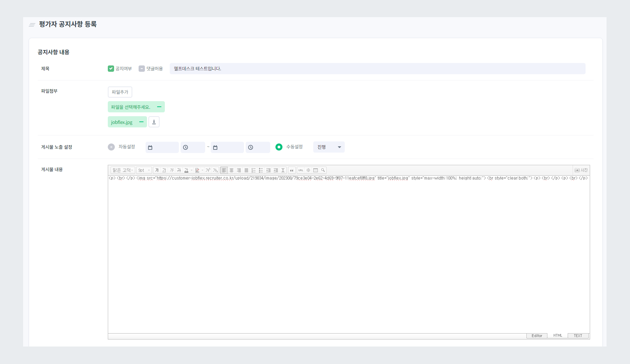
Task: Open line spacing option
Action: (x=283, y=170)
